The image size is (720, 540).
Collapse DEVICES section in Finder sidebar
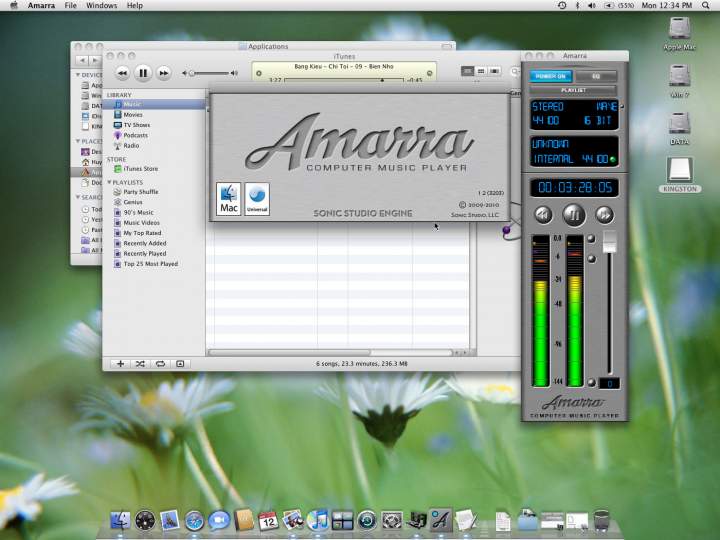[78, 74]
